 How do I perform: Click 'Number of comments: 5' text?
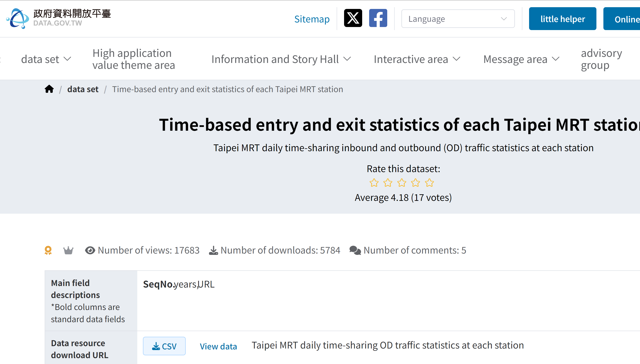point(415,250)
